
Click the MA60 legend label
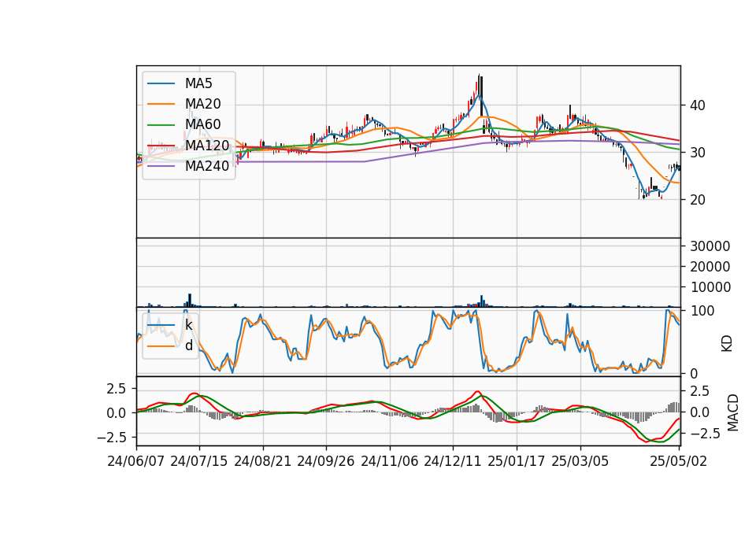click(x=202, y=124)
